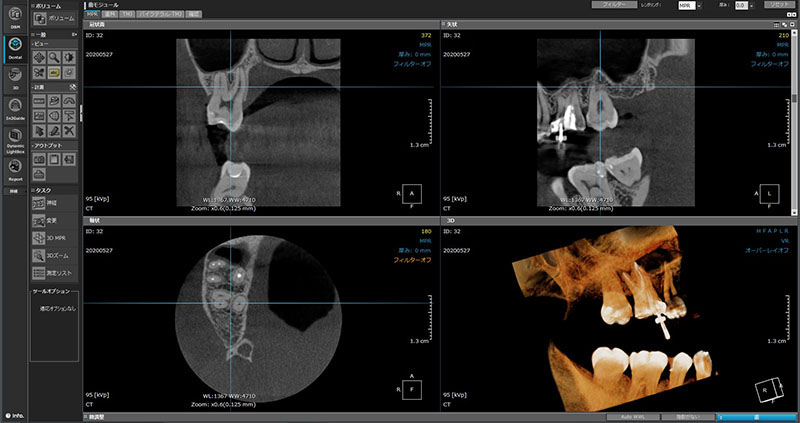The width and height of the screenshot is (800, 423).
Task: Open the thickness value dropdown arrow
Action: [x=751, y=6]
